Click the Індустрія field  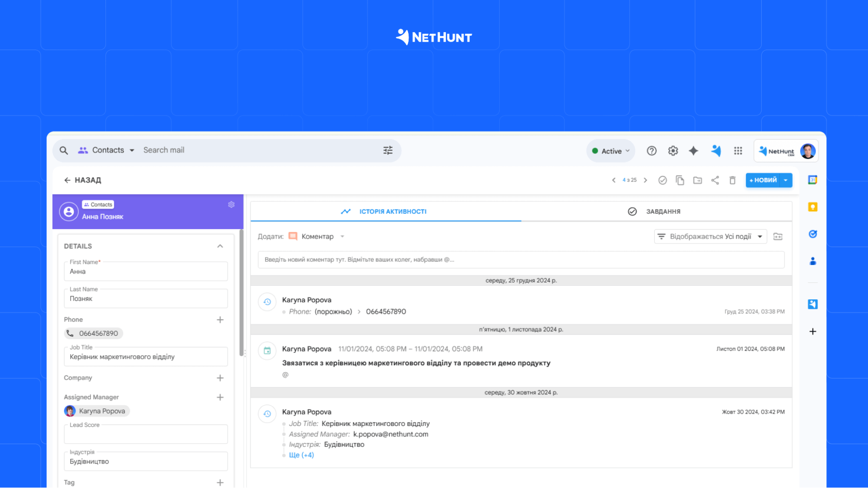[146, 462]
